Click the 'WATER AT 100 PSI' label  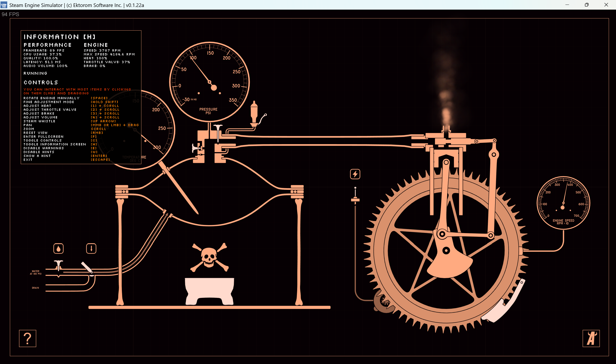click(36, 273)
